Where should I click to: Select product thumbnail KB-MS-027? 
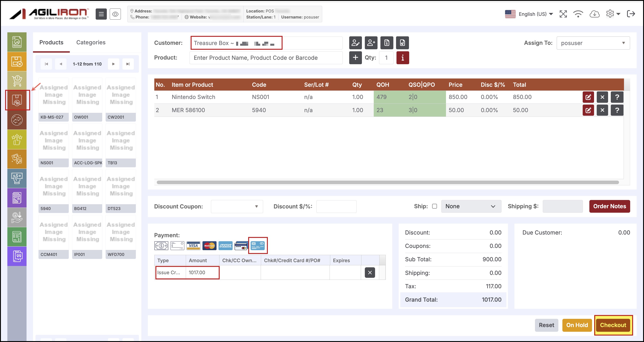coord(54,99)
